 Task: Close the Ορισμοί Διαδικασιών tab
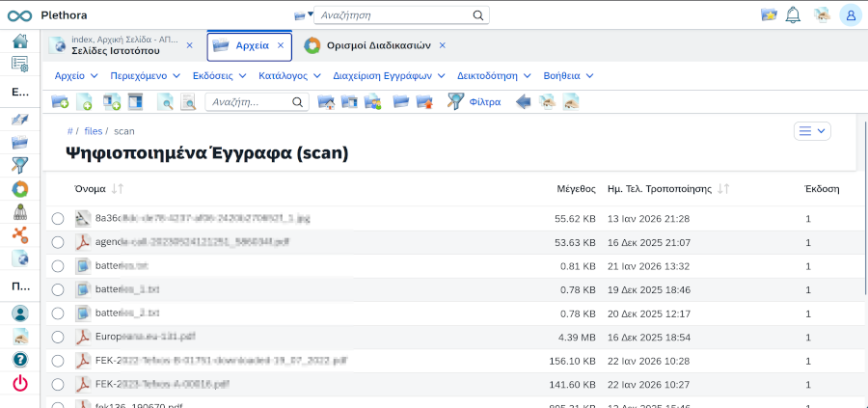coord(442,45)
